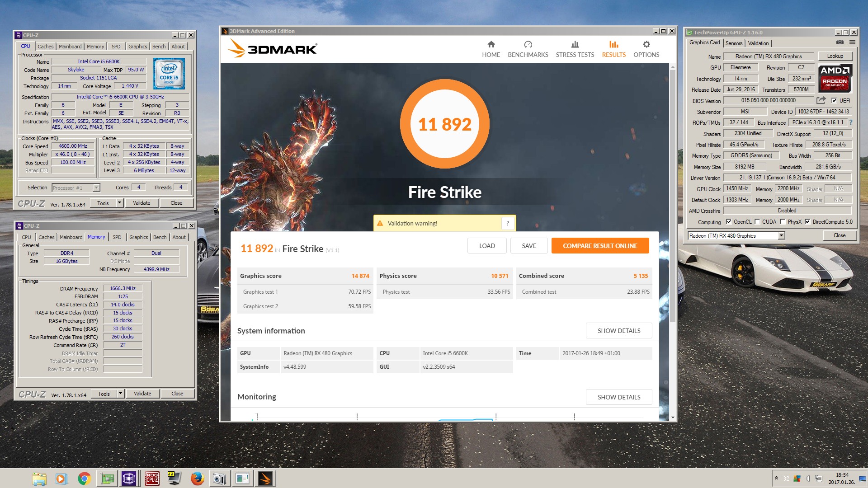Open the volume speaker tray icon
This screenshot has width=868, height=488.
807,479
